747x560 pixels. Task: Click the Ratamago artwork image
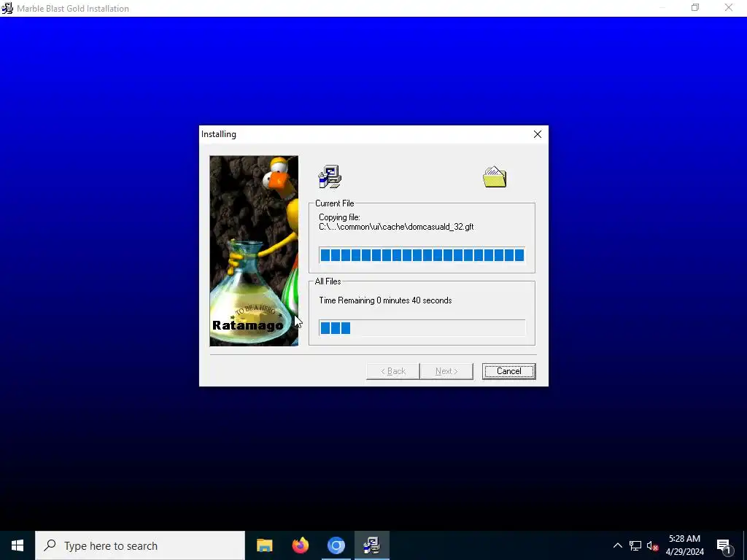point(254,251)
